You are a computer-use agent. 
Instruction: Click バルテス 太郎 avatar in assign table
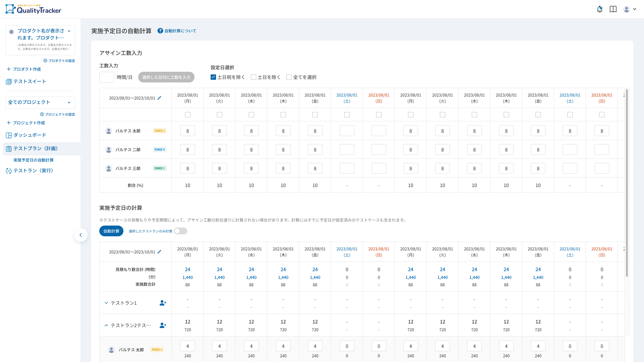coord(109,131)
